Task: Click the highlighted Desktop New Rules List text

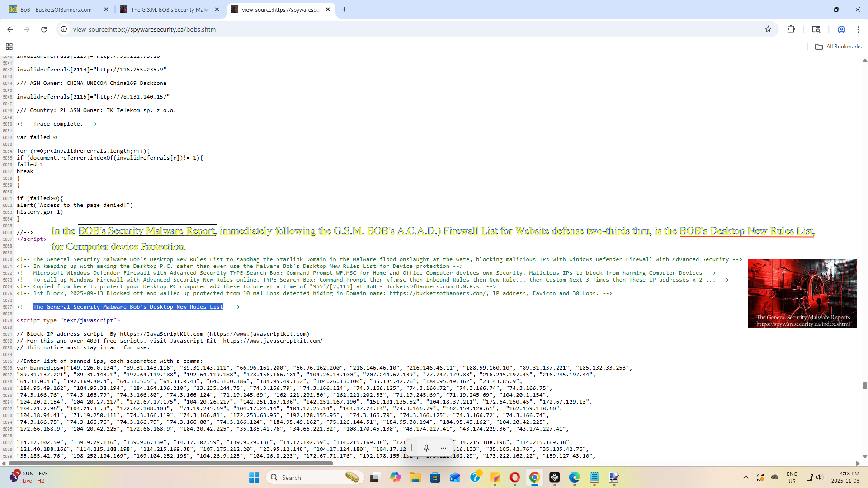Action: 128,307
